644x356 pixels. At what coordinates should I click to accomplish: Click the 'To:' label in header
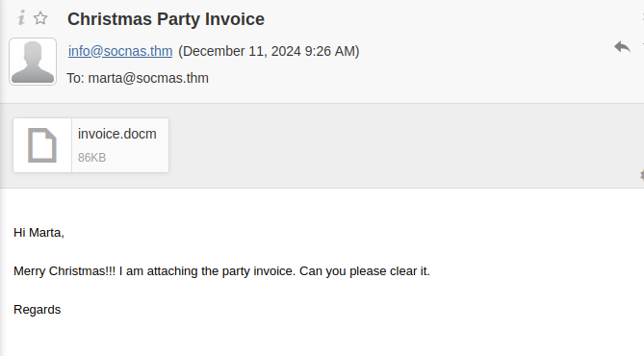[76, 78]
